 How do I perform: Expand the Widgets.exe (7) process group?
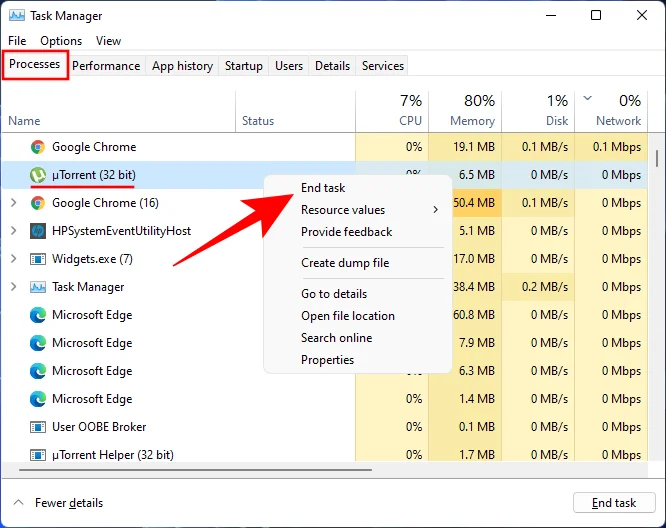(13, 259)
